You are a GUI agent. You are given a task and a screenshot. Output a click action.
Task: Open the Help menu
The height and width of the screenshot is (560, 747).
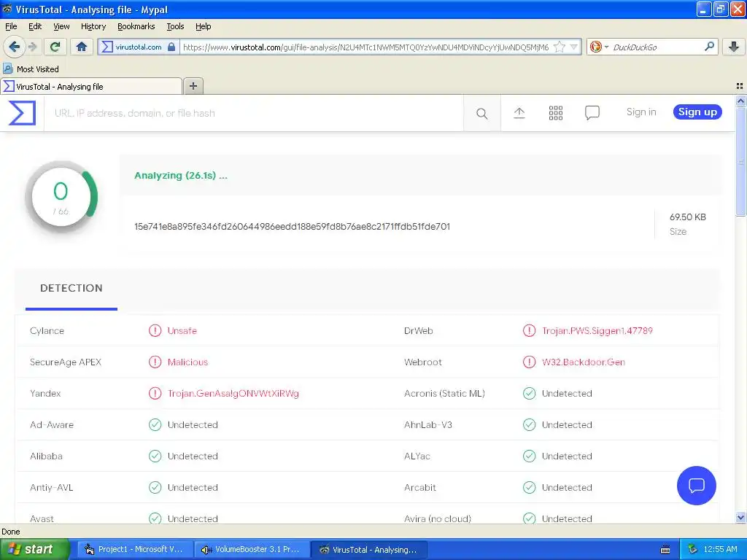(203, 26)
